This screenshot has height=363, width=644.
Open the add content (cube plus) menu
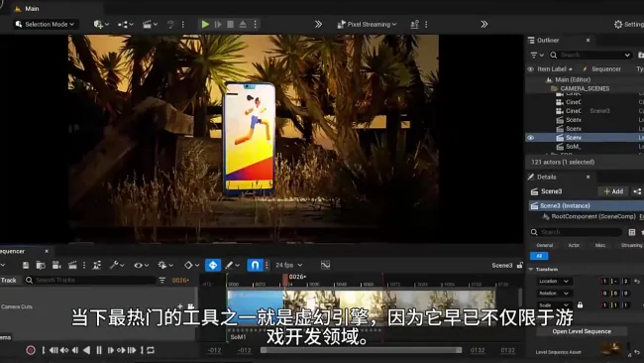coord(101,24)
